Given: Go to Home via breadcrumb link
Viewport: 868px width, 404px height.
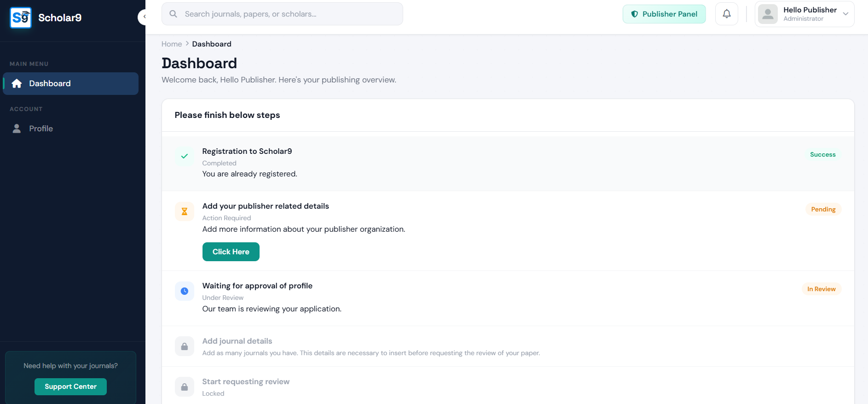Looking at the screenshot, I should 172,44.
